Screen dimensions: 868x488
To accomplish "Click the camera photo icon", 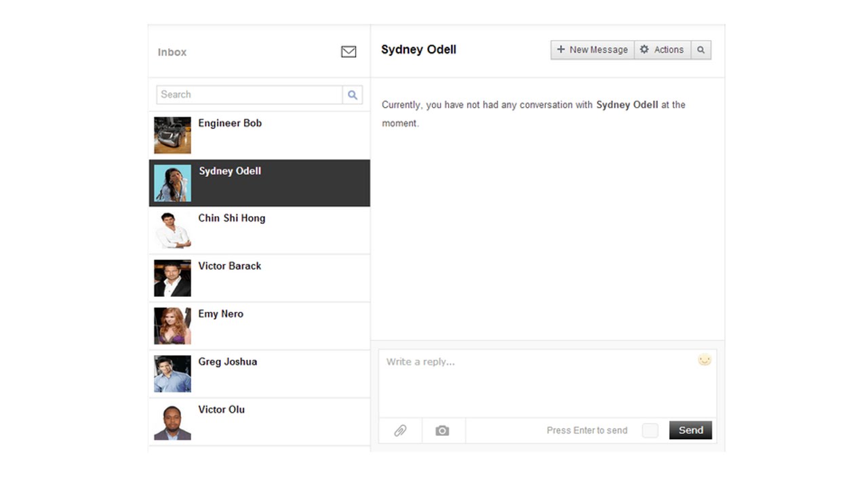I will 442,430.
